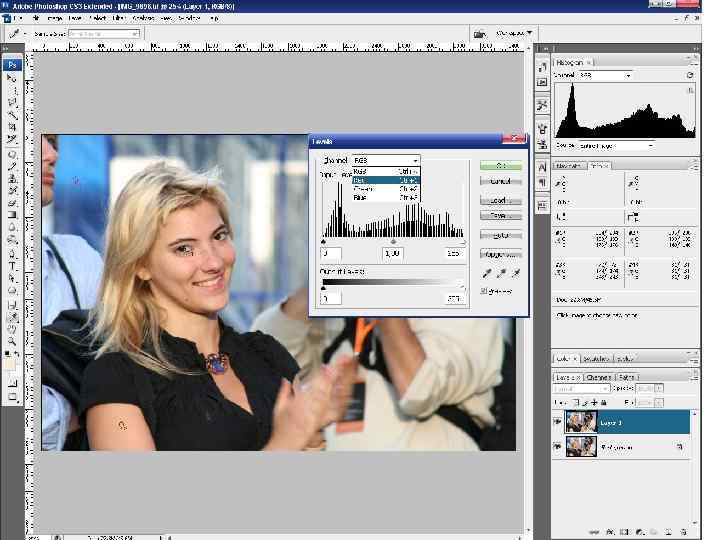Open the Opacity slider arrow in Layers

point(659,388)
